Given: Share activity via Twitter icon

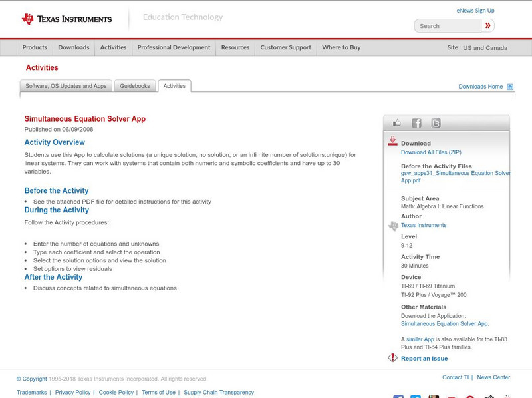Looking at the screenshot, I should 436,123.
